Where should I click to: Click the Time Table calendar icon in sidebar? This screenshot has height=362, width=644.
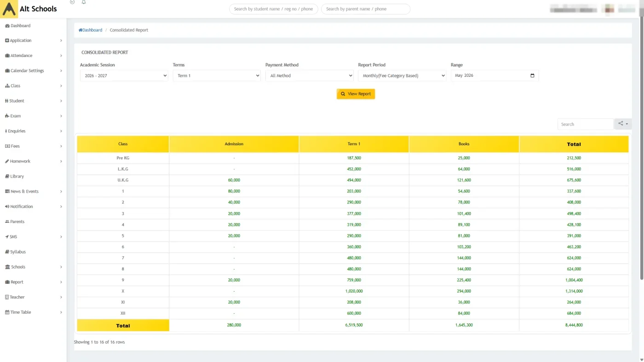(7, 312)
